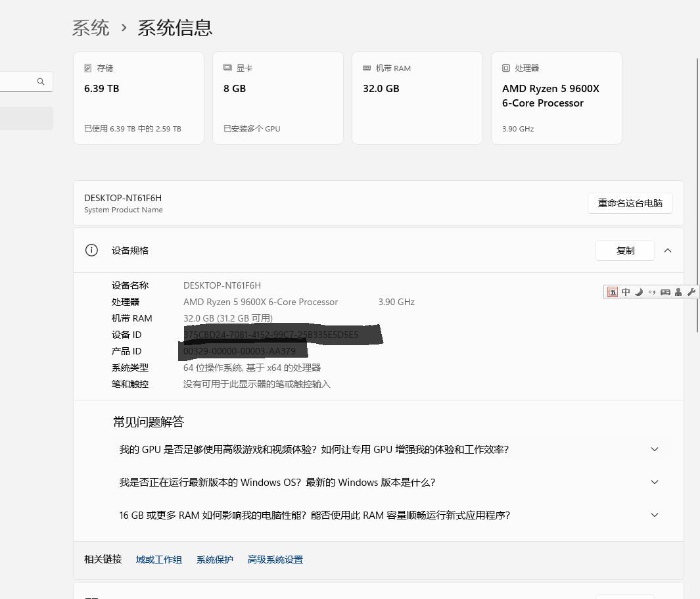
Task: Open the 系统保护 link
Action: pyautogui.click(x=215, y=560)
